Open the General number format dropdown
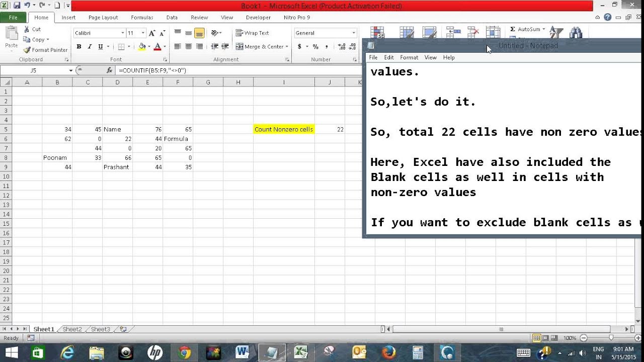Image resolution: width=644 pixels, height=362 pixels. 353,33
